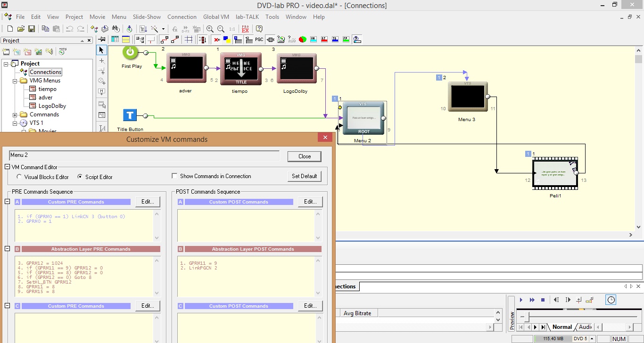Image resolution: width=644 pixels, height=343 pixels.
Task: Expand the Commands folder in project tree
Action: click(15, 114)
